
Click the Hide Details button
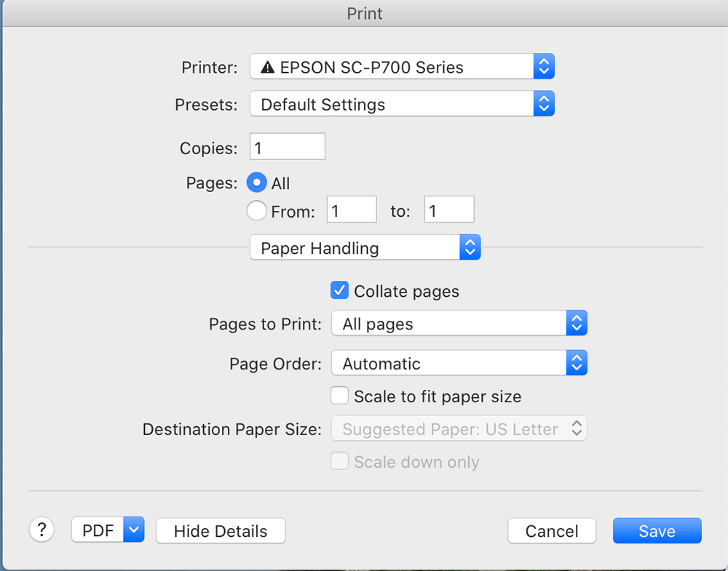pos(221,531)
